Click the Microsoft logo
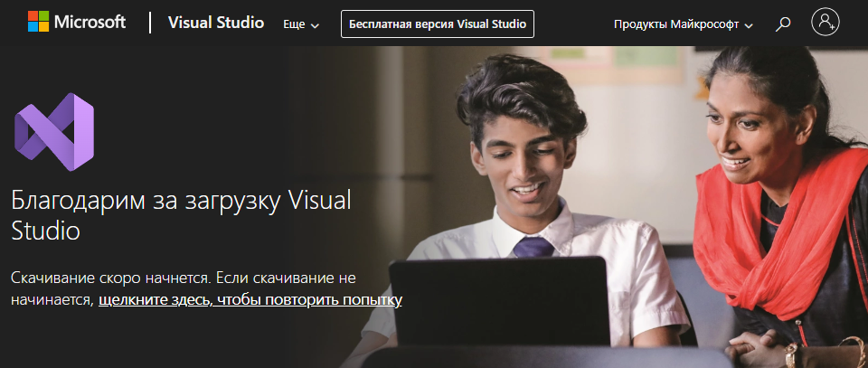Image resolution: width=868 pixels, height=368 pixels. click(x=77, y=22)
